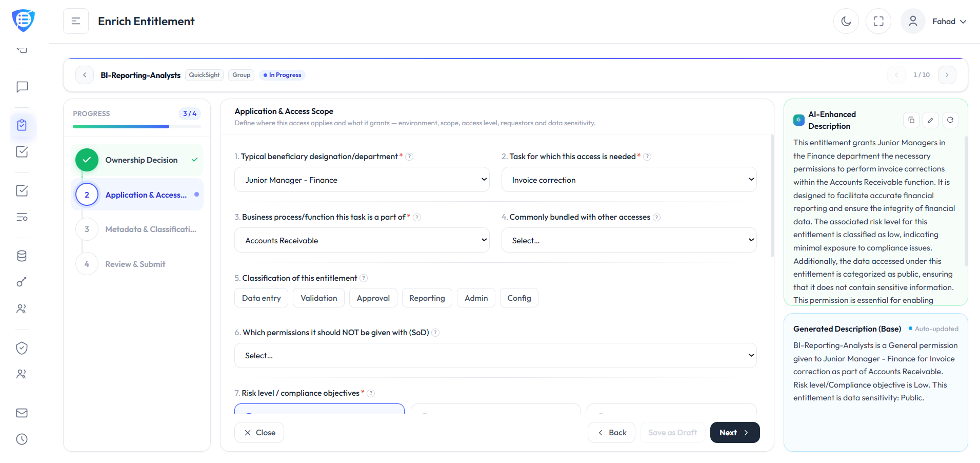
Task: Open Commonly bundled accesses dropdown
Action: tap(629, 240)
